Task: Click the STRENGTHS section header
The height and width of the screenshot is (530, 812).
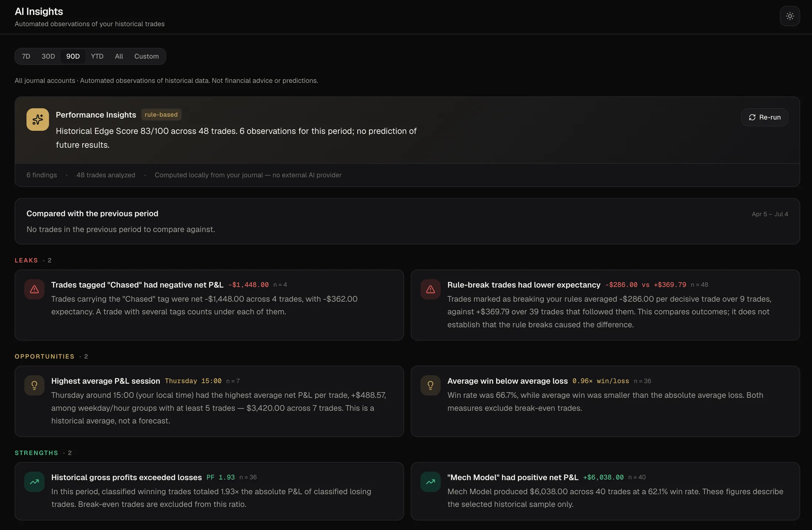Action: (37, 453)
